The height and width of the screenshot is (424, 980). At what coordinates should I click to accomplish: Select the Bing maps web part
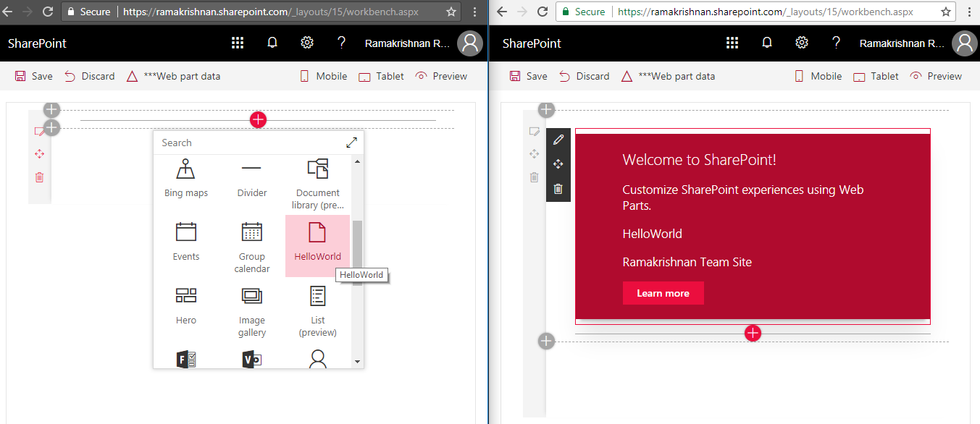click(x=186, y=178)
